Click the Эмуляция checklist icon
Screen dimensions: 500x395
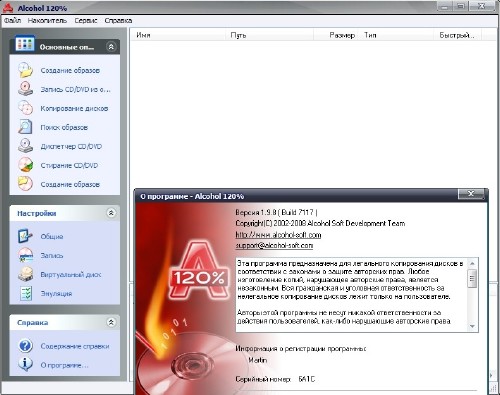(25, 293)
